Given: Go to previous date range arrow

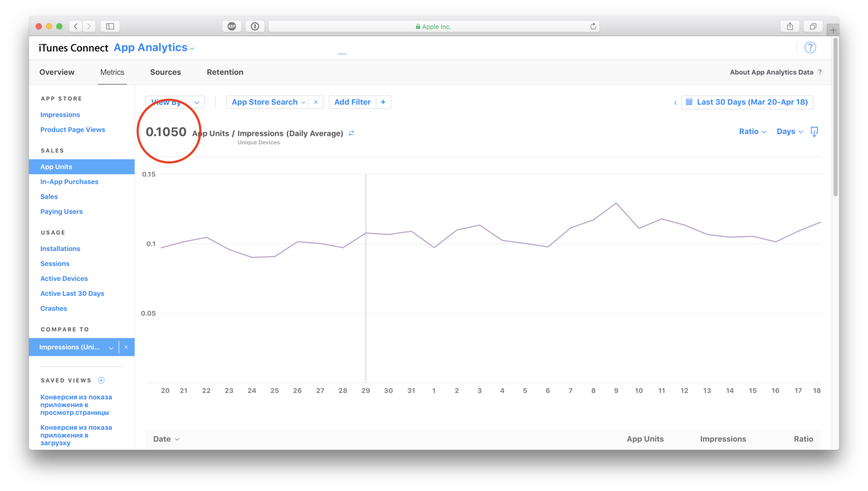Looking at the screenshot, I should point(675,102).
